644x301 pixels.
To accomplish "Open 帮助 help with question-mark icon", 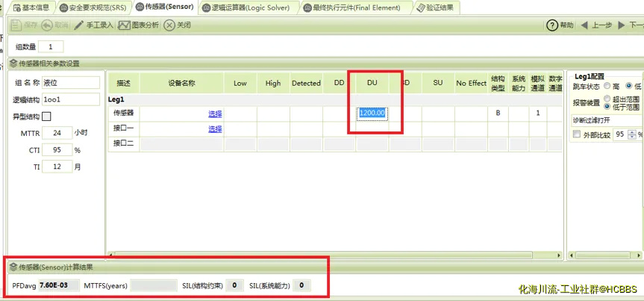I will pyautogui.click(x=560, y=25).
